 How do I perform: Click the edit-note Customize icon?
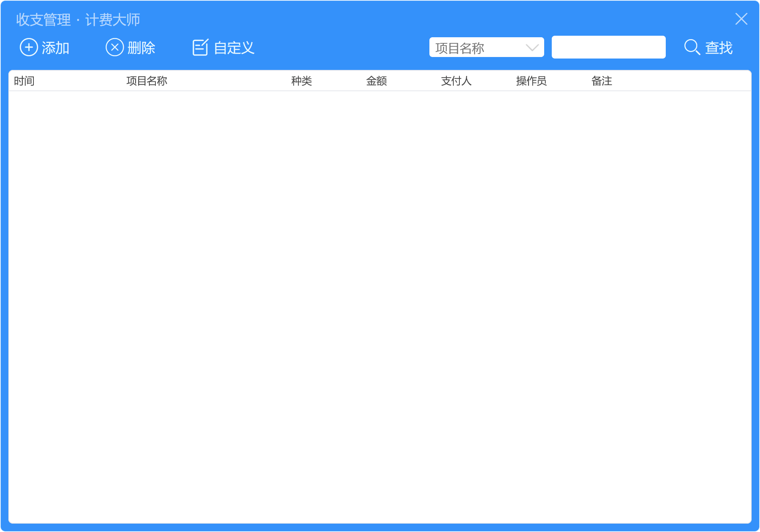pyautogui.click(x=200, y=47)
